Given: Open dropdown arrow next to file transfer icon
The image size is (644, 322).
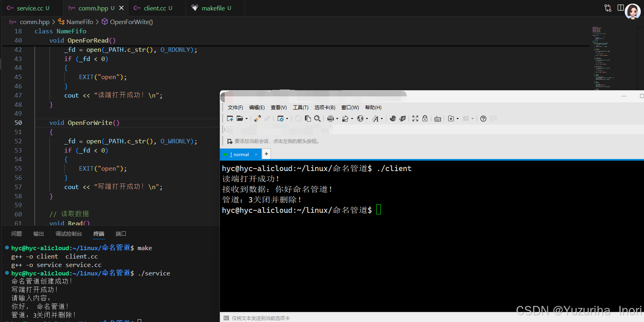Looking at the screenshot, I should coord(352,119).
